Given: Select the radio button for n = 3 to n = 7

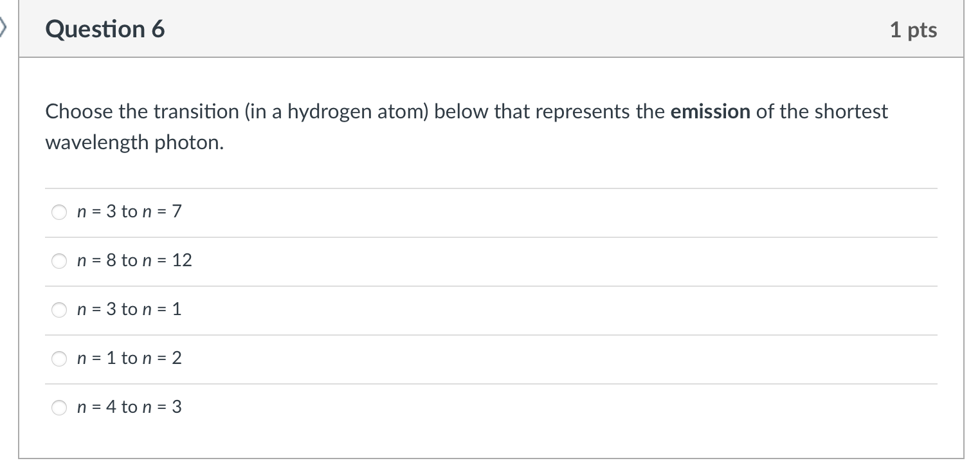Looking at the screenshot, I should click(x=59, y=212).
